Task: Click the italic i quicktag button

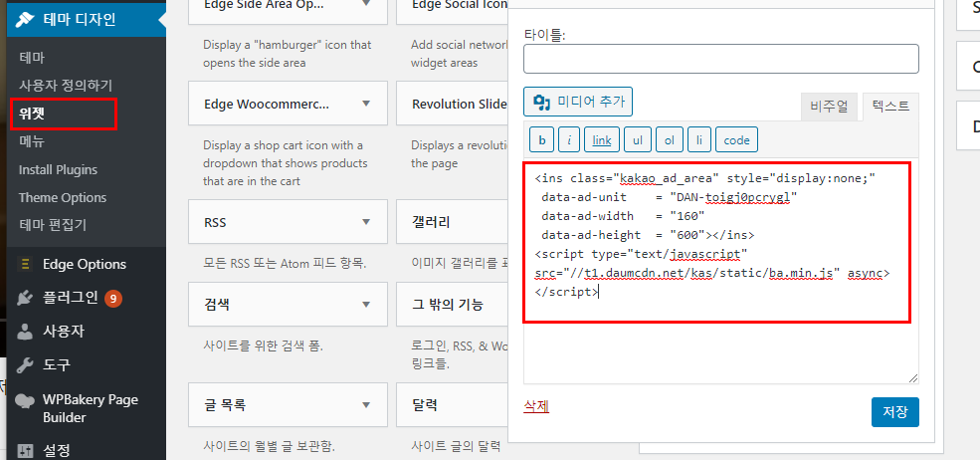Action: click(x=569, y=140)
